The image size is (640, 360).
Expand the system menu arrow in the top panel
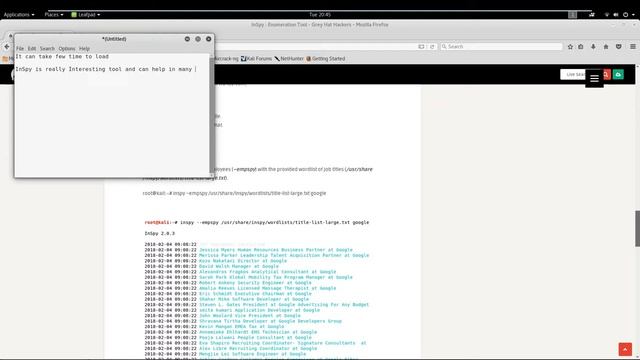[633, 15]
